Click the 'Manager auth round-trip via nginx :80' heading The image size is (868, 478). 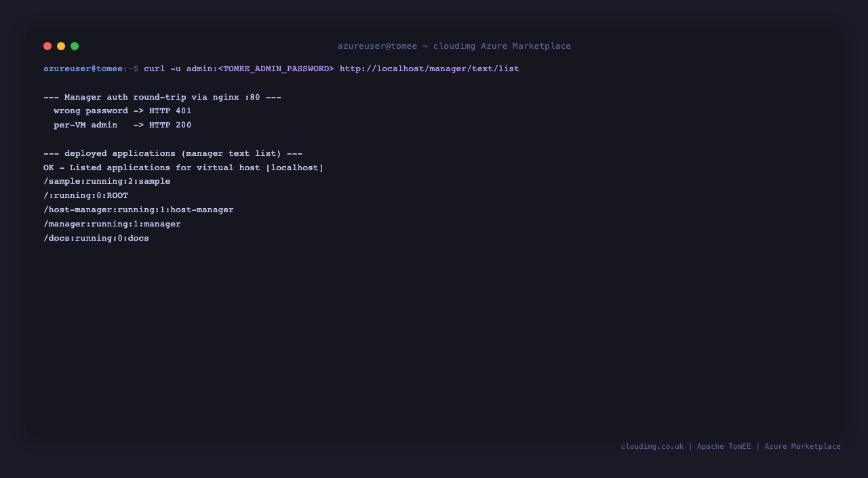coord(162,98)
